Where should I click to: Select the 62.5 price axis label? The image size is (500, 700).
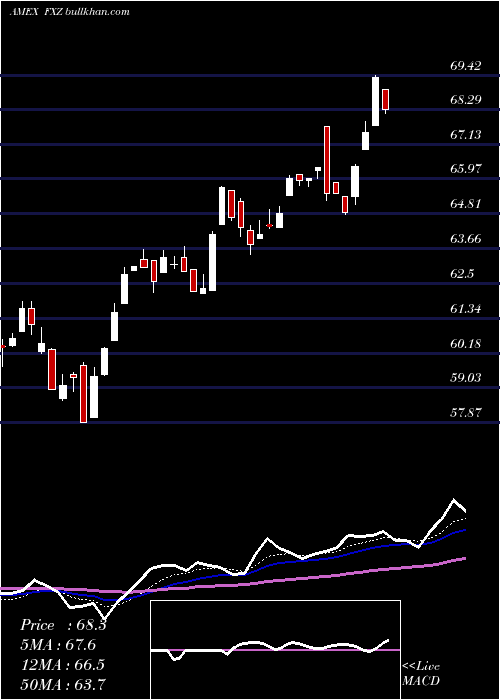pos(462,273)
